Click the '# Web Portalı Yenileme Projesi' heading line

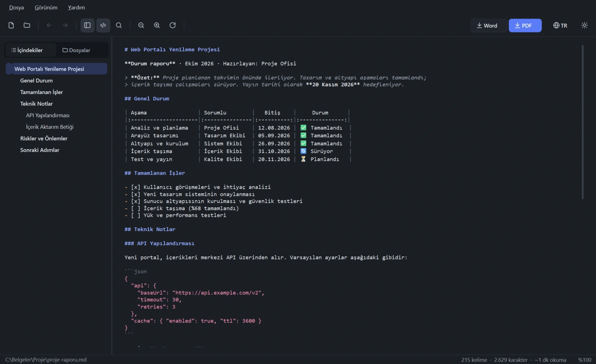tap(172, 50)
